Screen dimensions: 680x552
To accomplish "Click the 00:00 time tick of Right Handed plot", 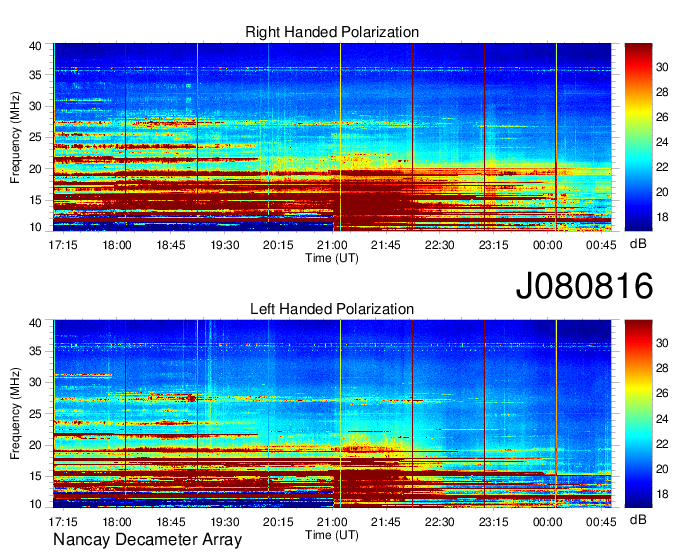I will pyautogui.click(x=547, y=245).
